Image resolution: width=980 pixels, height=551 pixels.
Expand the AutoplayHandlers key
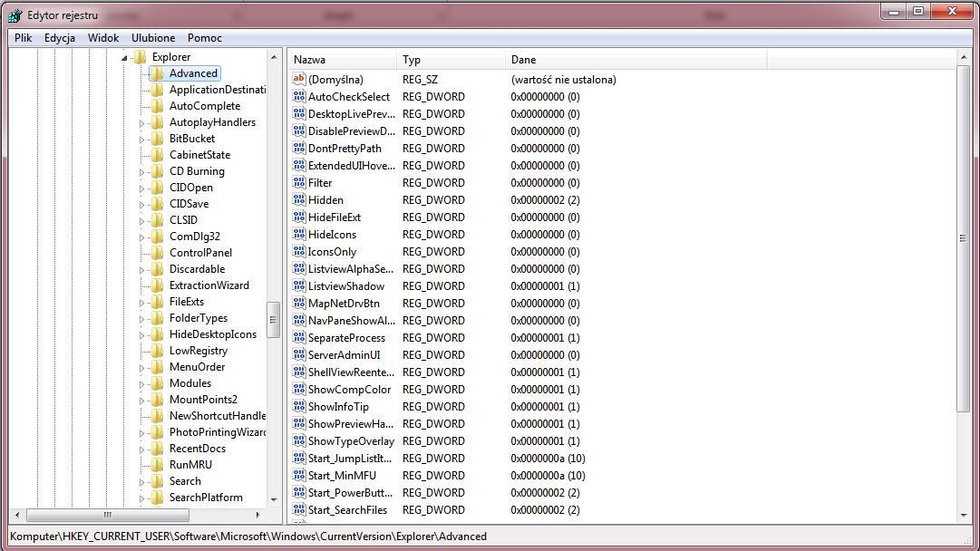(141, 123)
